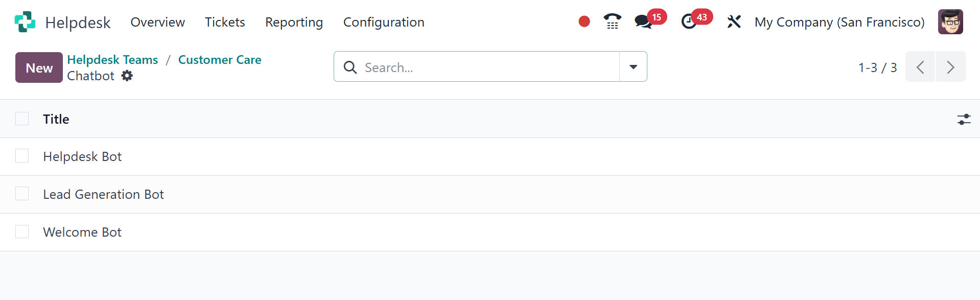Open the My Company (San Francisco) switcher
Image resolution: width=980 pixels, height=300 pixels.
click(839, 22)
